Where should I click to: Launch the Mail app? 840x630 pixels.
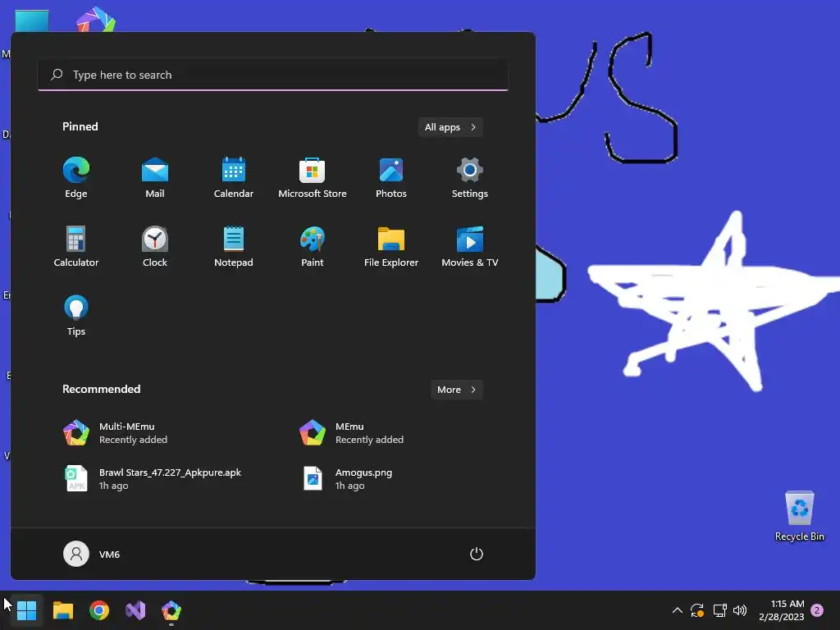(x=155, y=177)
